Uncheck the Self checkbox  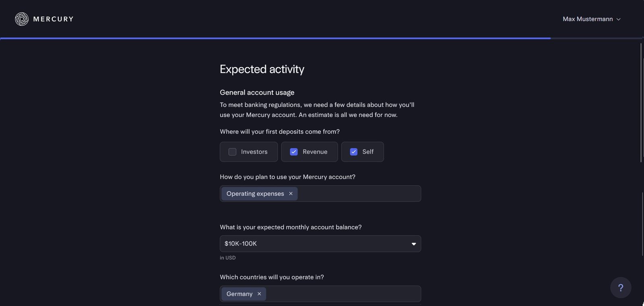[353, 152]
